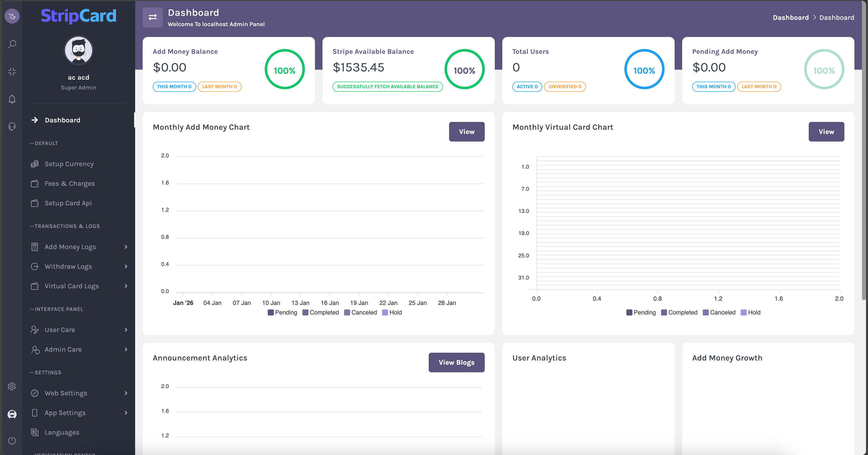Click the admin profile icon in rail
Screen dimensions: 868x455
(x=12, y=414)
